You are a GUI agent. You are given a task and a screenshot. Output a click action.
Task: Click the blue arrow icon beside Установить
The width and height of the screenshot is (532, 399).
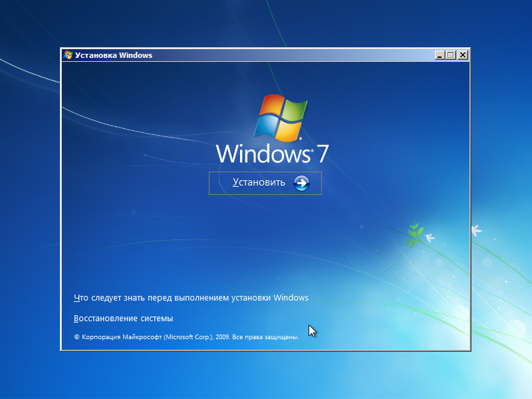point(301,183)
